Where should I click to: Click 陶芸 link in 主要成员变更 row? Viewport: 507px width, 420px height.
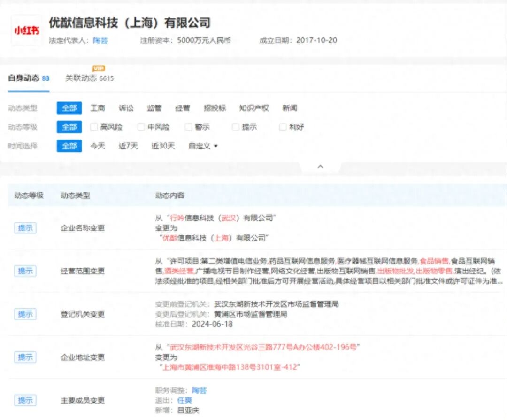199,390
